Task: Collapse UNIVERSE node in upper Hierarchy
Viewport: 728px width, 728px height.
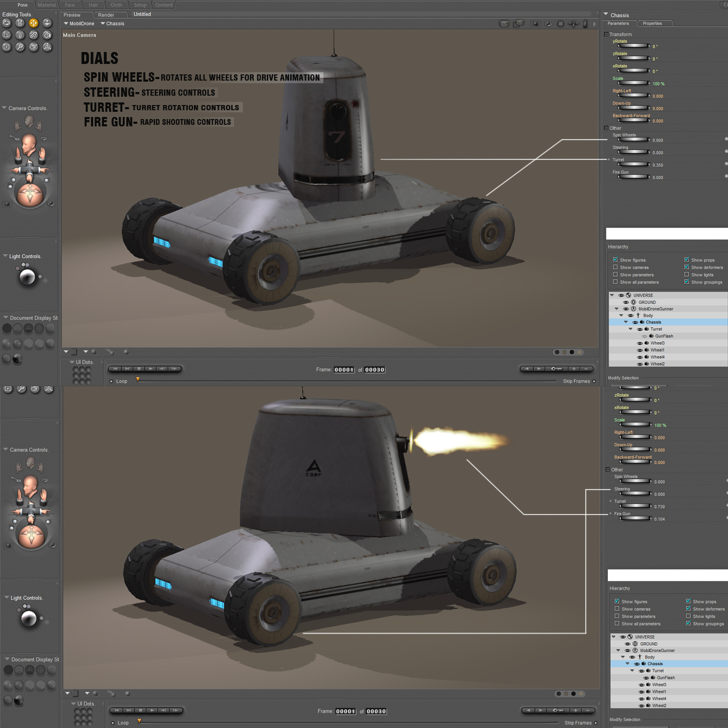Action: [612, 295]
